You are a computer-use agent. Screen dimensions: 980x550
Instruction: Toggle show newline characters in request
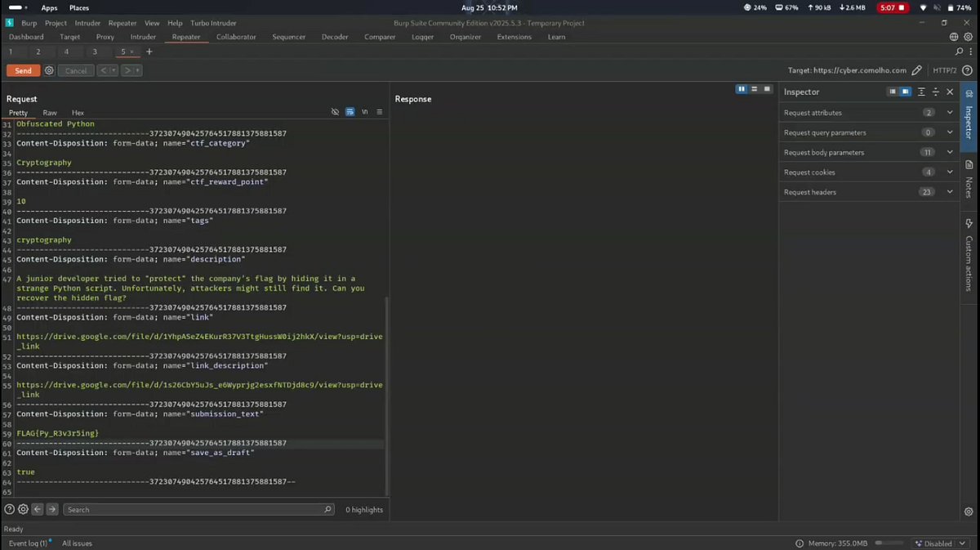click(365, 112)
